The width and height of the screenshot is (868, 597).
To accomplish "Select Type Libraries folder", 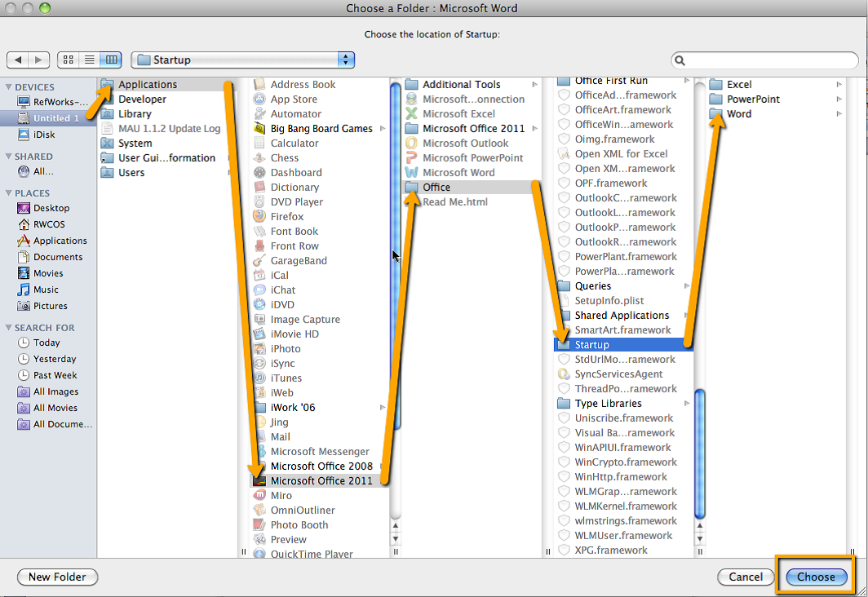I will [x=624, y=403].
